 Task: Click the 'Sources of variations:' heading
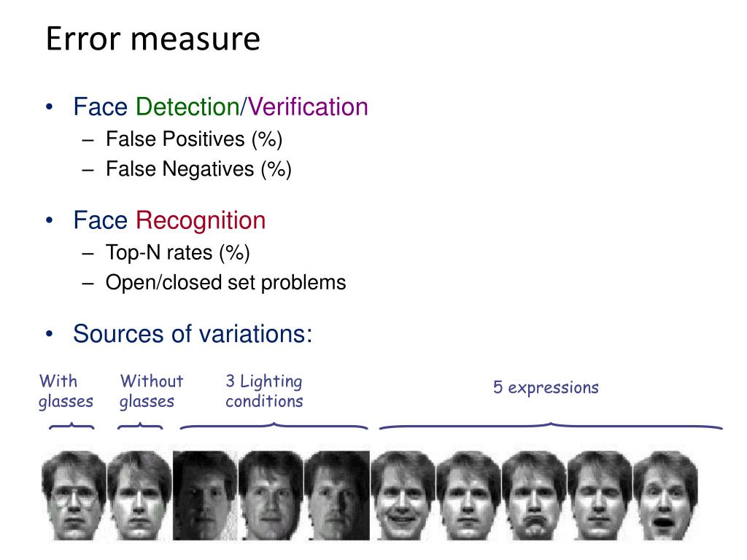pos(193,334)
